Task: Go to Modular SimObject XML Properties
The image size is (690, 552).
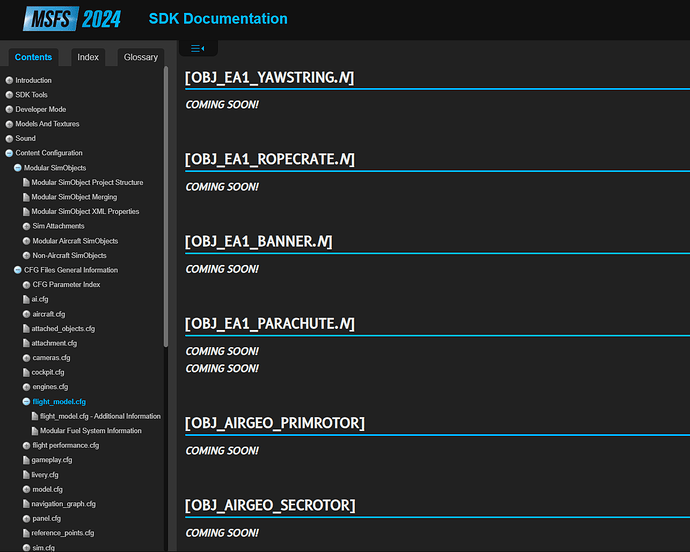Action: (x=85, y=212)
